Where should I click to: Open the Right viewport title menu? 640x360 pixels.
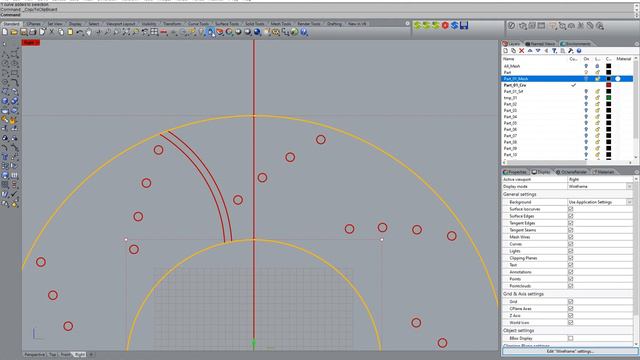[x=31, y=42]
